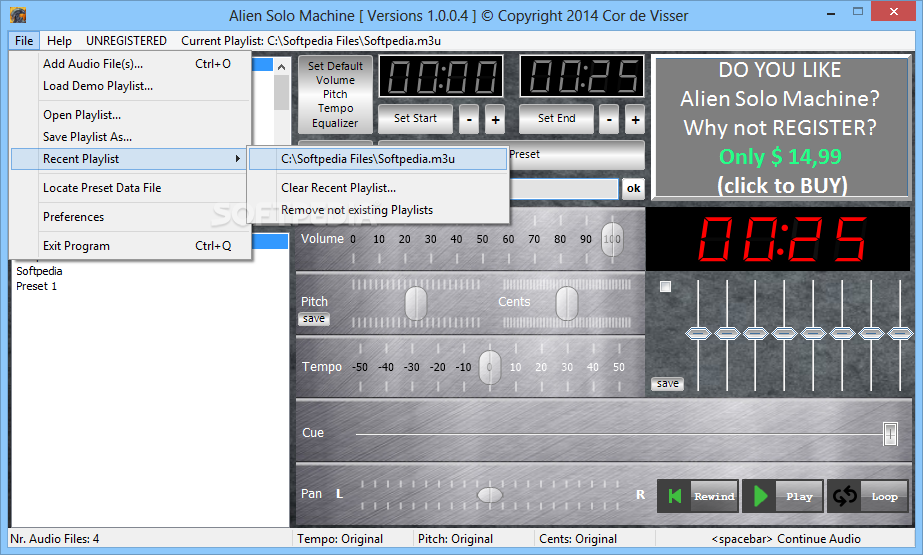Click Tempo: Original status text
This screenshot has width=923, height=555.
click(340, 539)
